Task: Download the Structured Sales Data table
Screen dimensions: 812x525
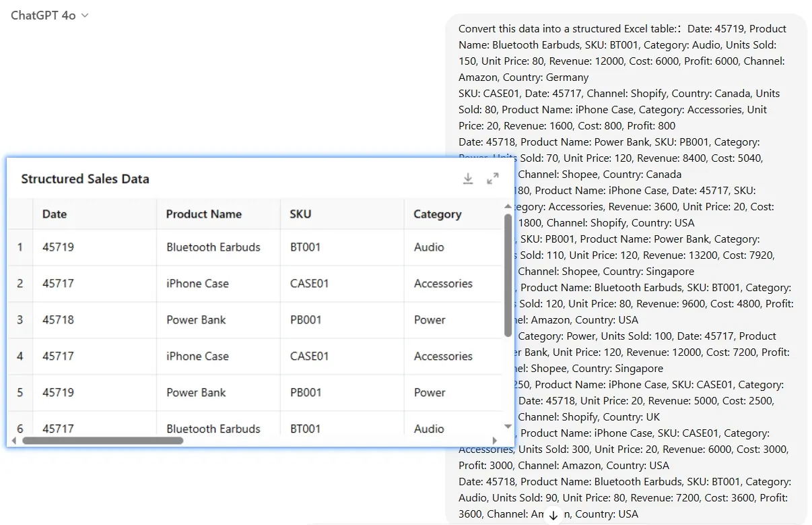Action: point(468,179)
